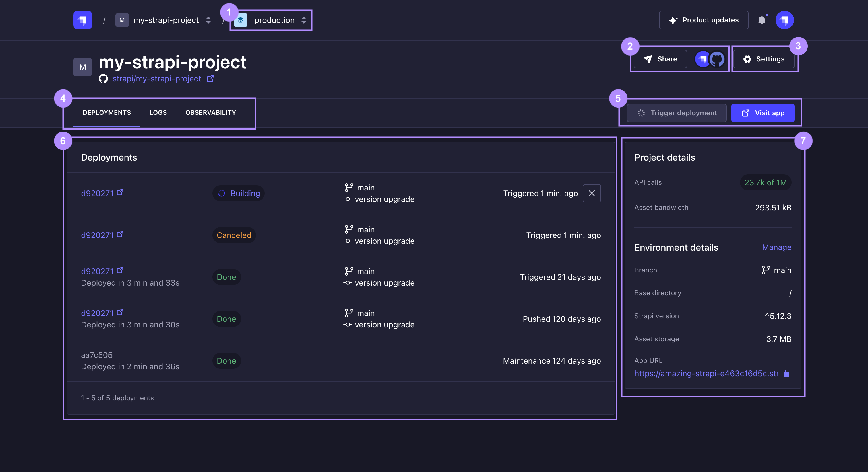The height and width of the screenshot is (472, 868).
Task: Open the strapi/my-strapi-project repository link
Action: pyautogui.click(x=157, y=79)
